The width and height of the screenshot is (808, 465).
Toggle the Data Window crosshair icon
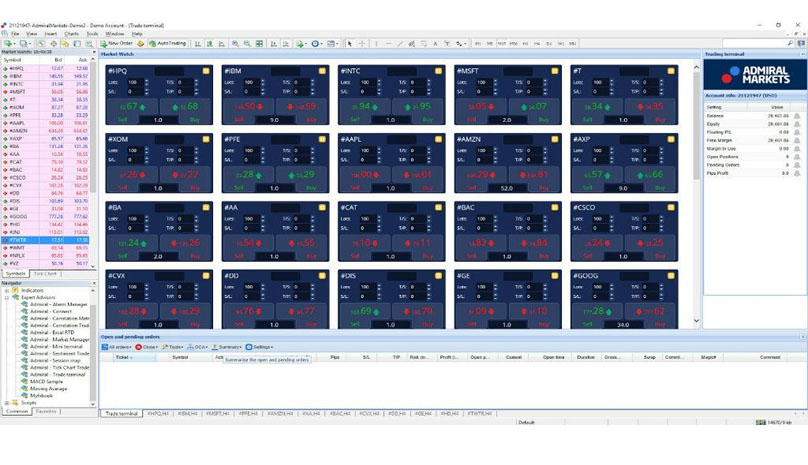tap(53, 44)
